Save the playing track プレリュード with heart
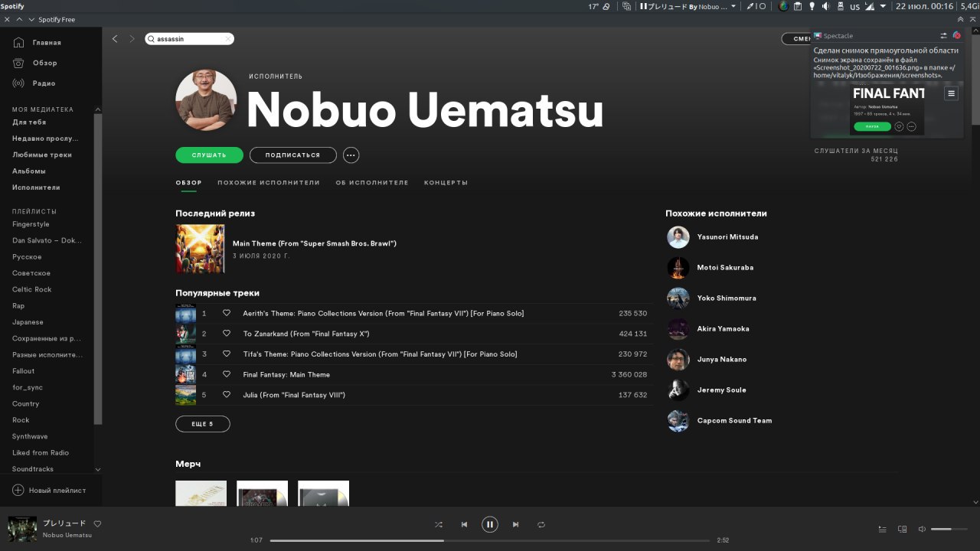Viewport: 980px width, 551px height. pos(97,524)
